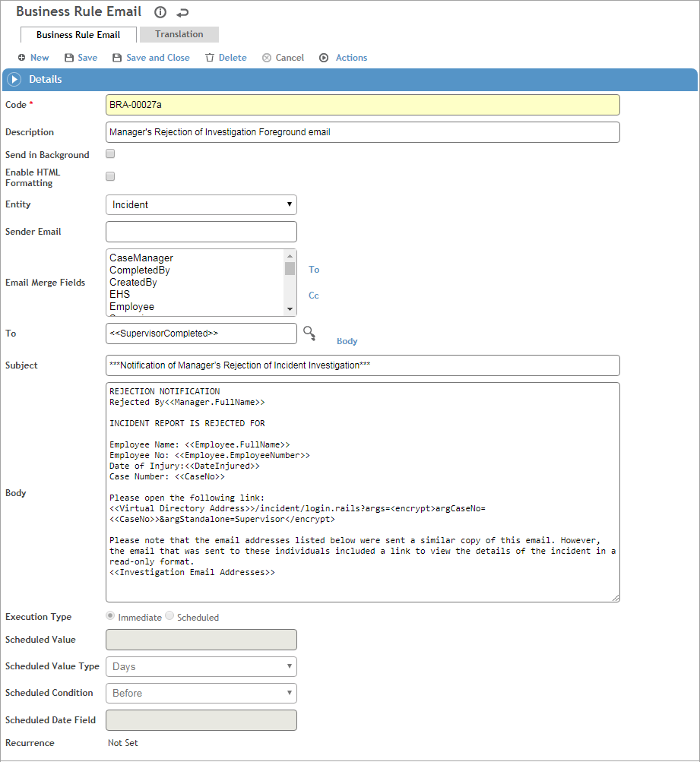
Task: Click the Scheduled Date Field input
Action: click(201, 720)
